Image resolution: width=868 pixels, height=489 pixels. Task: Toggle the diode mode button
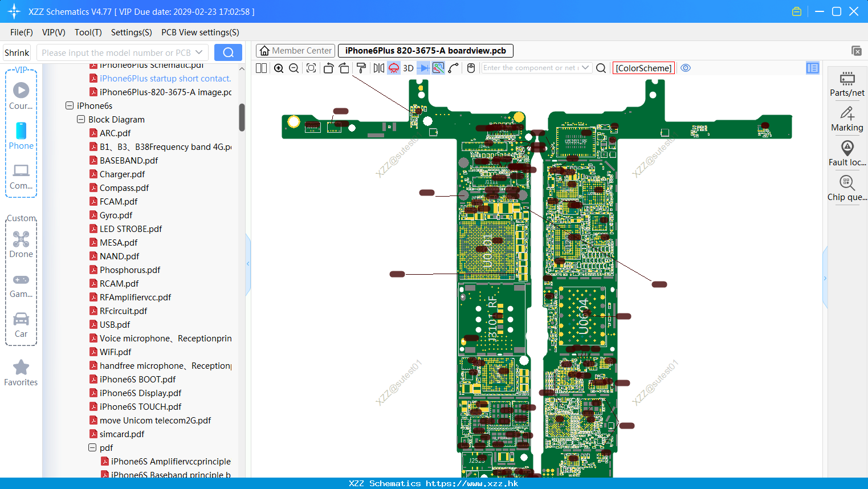point(423,68)
